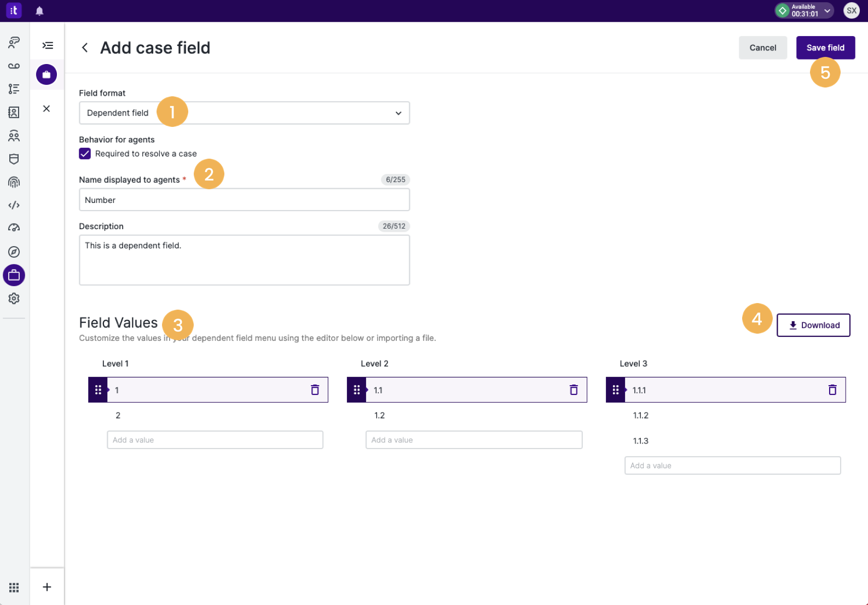Uncheck Required to resolve a case
Viewport: 868px width, 605px height.
click(x=85, y=154)
